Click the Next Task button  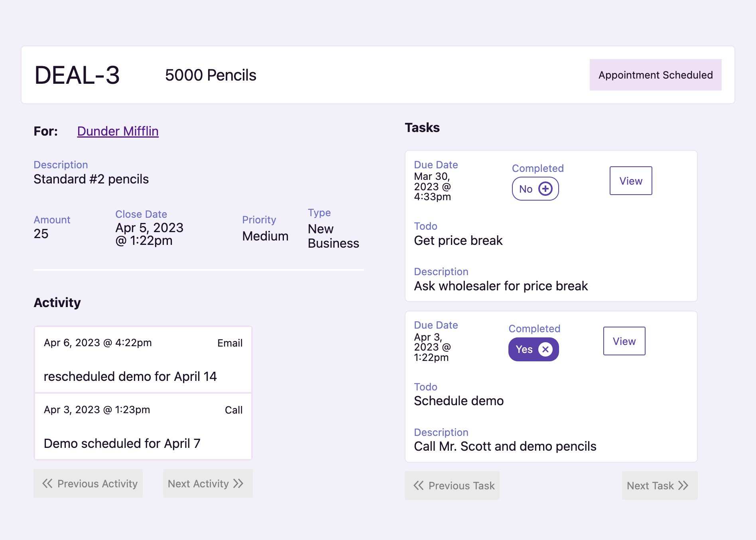click(660, 485)
